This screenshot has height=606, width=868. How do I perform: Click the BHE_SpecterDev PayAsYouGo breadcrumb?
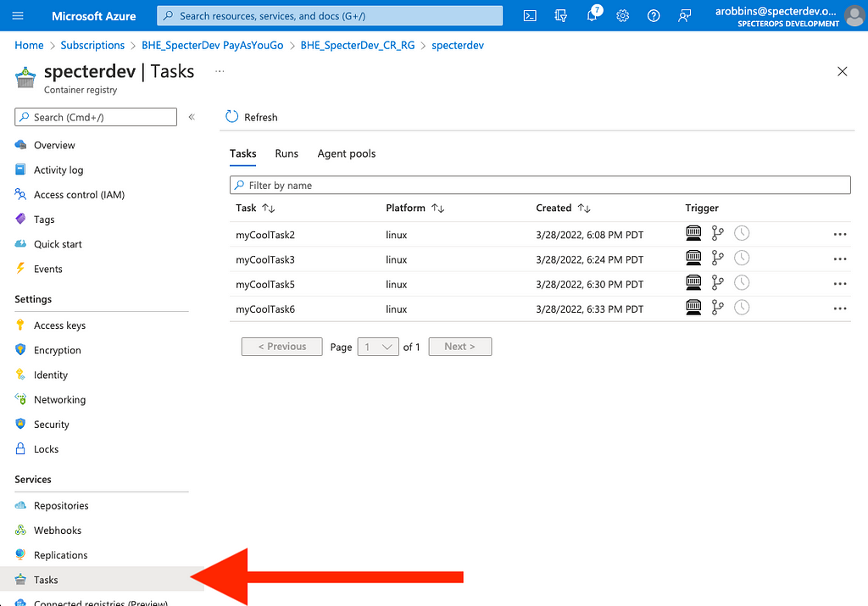click(x=213, y=46)
